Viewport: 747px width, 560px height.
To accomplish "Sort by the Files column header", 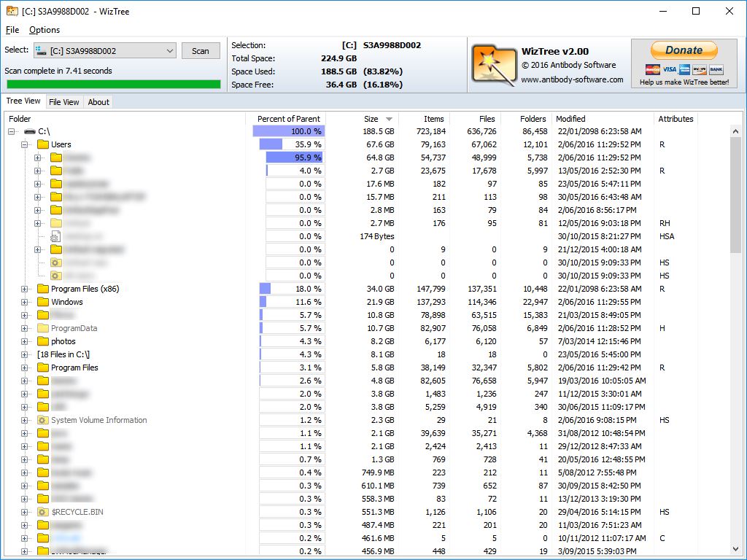I will pos(475,119).
